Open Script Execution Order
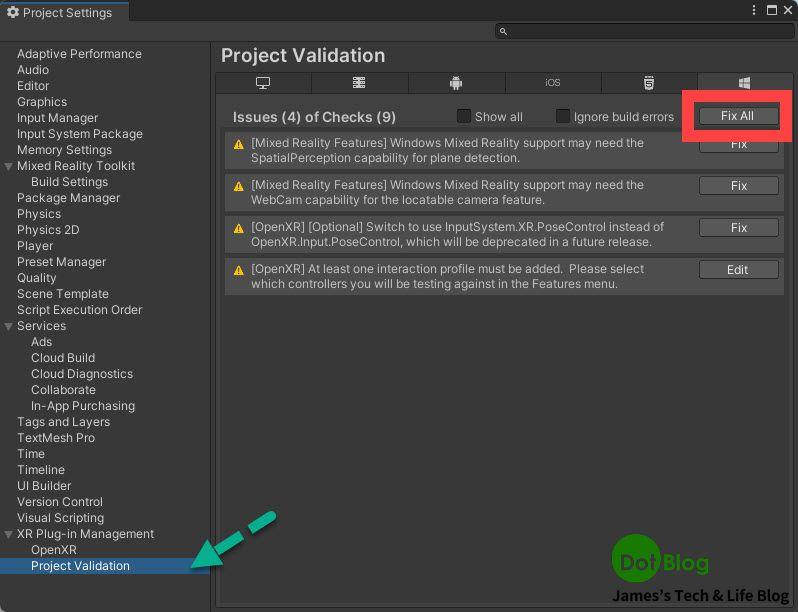798x612 pixels. coord(80,310)
